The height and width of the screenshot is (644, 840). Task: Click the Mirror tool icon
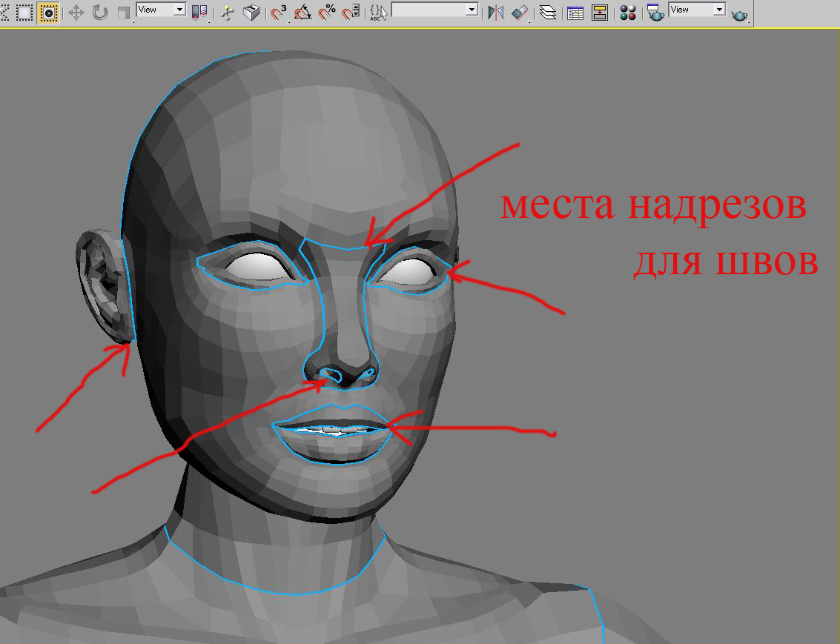496,13
